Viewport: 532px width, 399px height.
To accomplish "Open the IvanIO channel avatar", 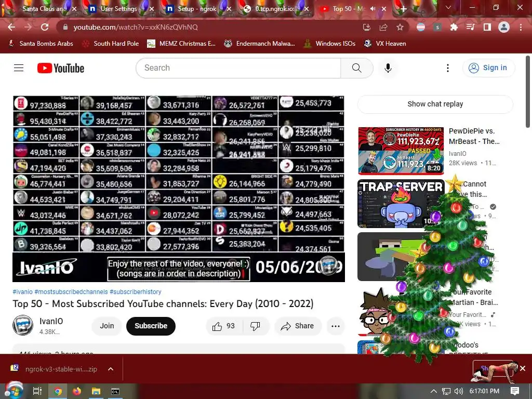I will coord(23,325).
